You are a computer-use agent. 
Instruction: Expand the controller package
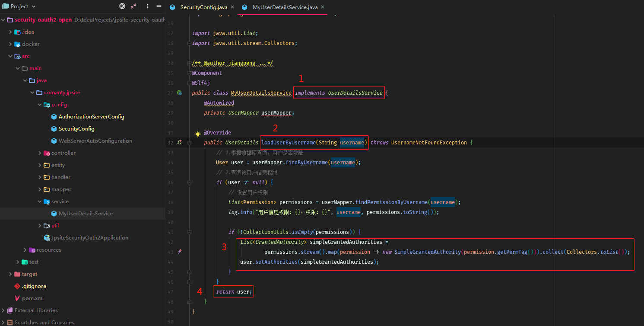coord(40,153)
